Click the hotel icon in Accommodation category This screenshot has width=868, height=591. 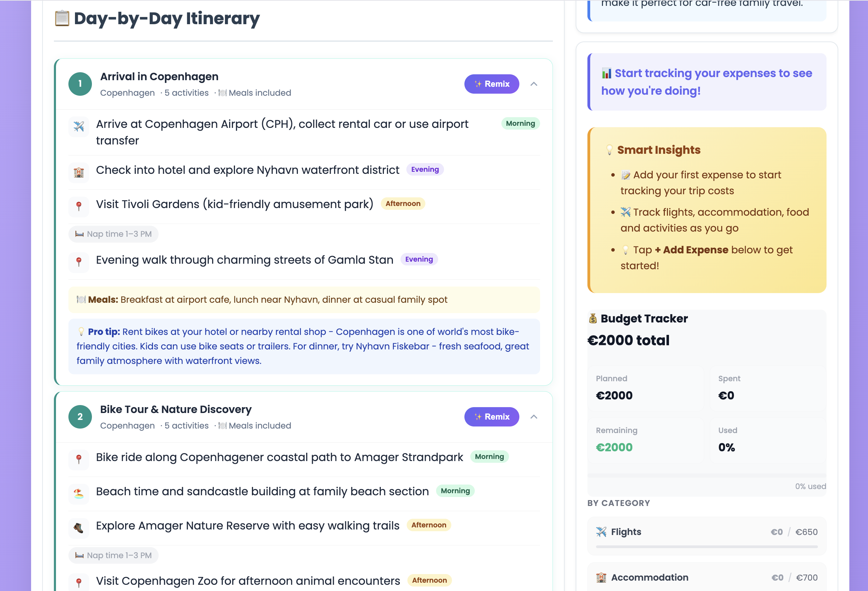[x=601, y=578]
